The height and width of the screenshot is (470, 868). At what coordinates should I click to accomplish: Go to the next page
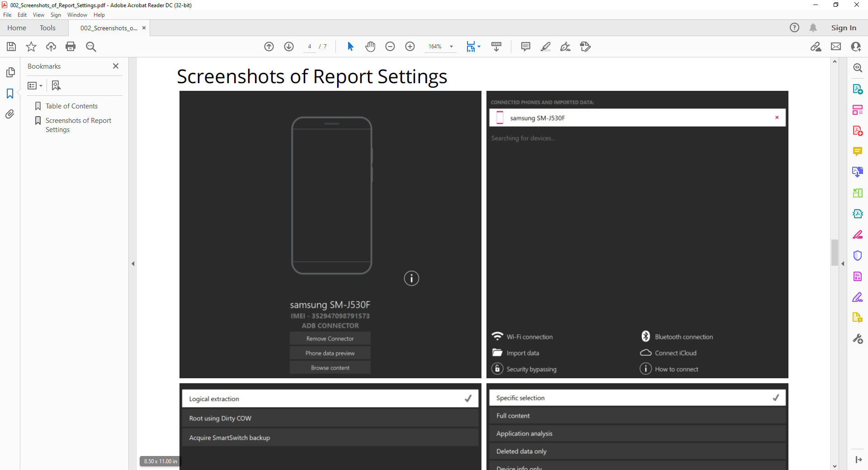click(x=288, y=47)
